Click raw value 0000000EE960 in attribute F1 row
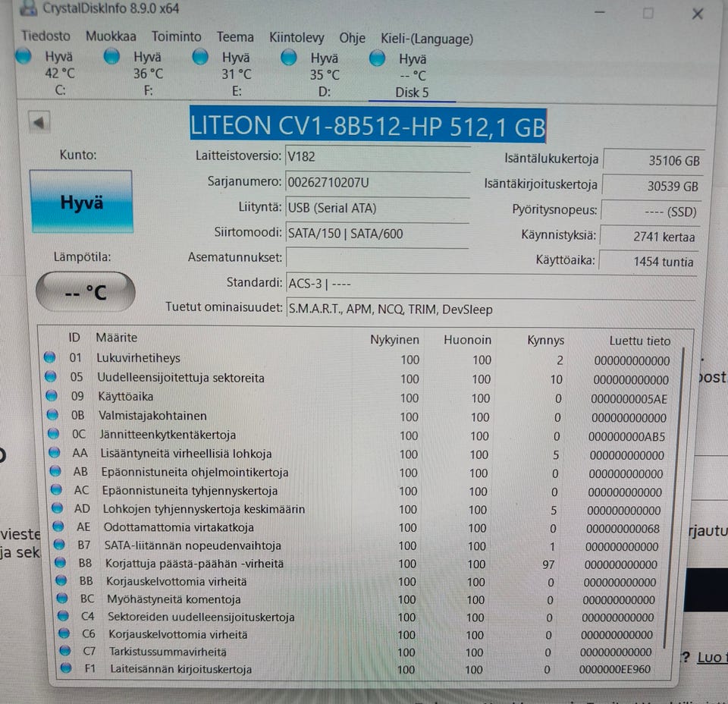This screenshot has width=728, height=704. [x=615, y=669]
